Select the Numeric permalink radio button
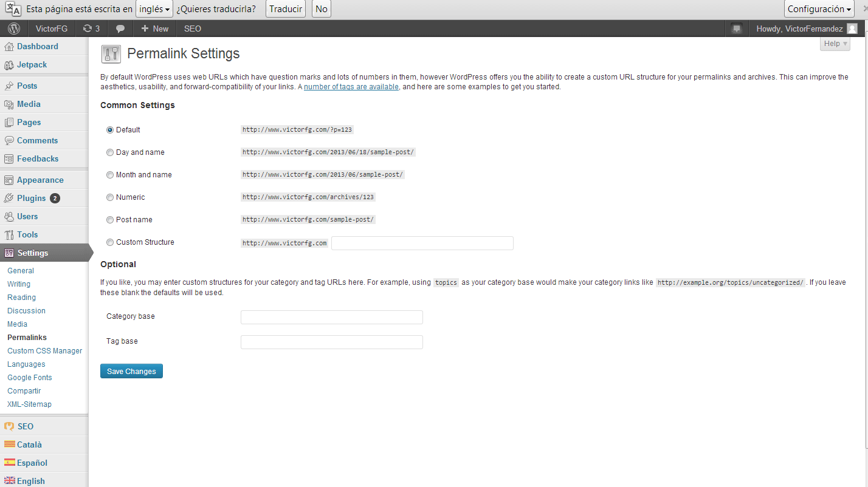 tap(110, 197)
